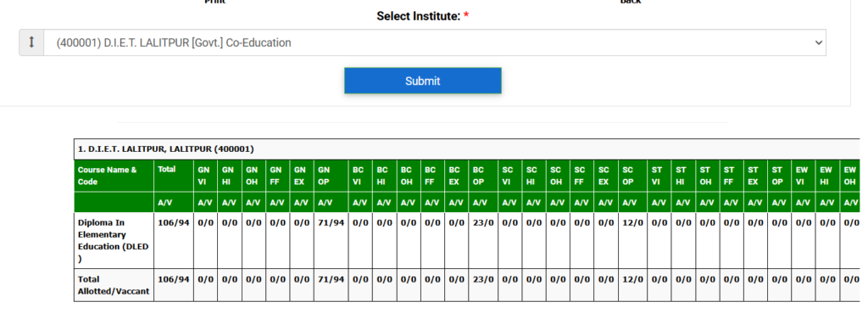The width and height of the screenshot is (868, 330).
Task: Click the 'Select Institute:' label
Action: point(423,16)
